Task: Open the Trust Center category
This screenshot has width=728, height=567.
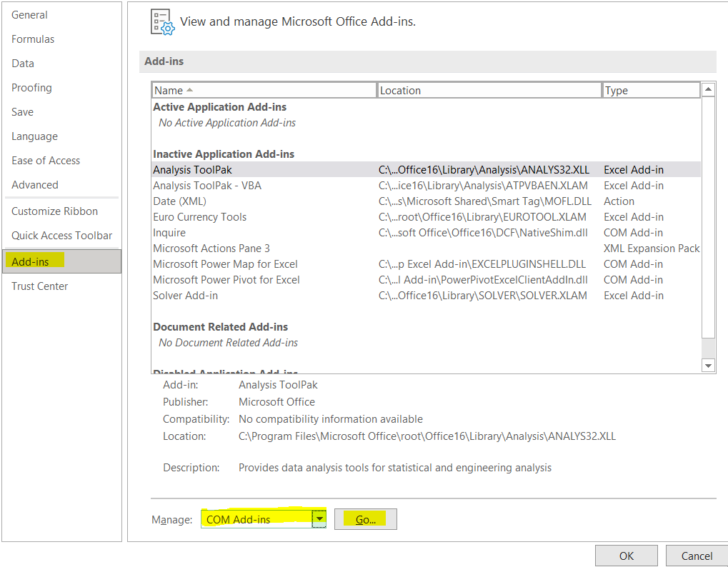Action: tap(39, 286)
